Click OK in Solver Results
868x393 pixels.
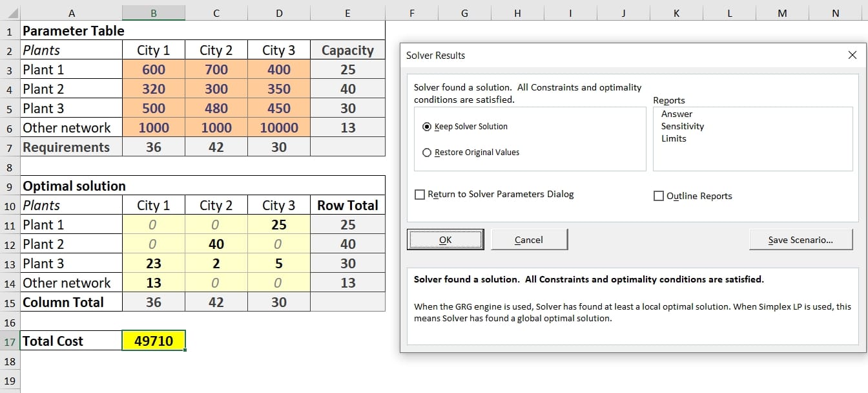(x=445, y=240)
